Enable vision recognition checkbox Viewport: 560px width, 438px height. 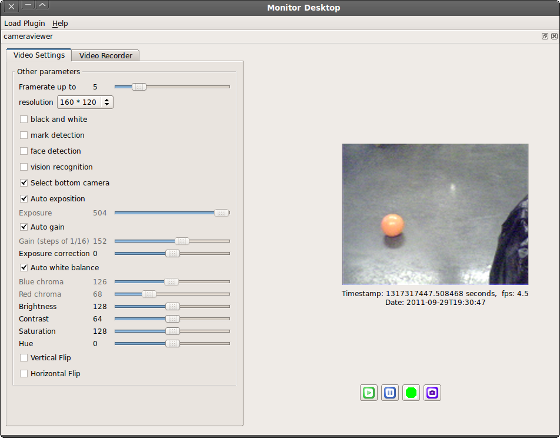24,167
